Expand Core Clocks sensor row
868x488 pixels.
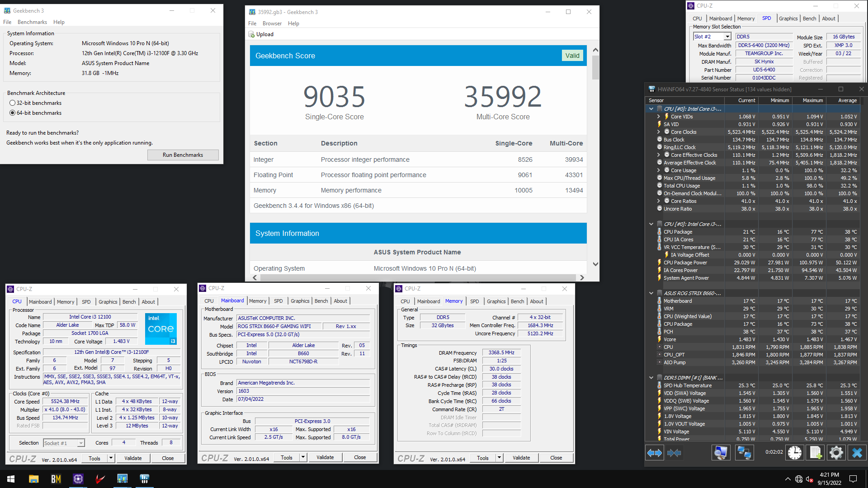(658, 132)
